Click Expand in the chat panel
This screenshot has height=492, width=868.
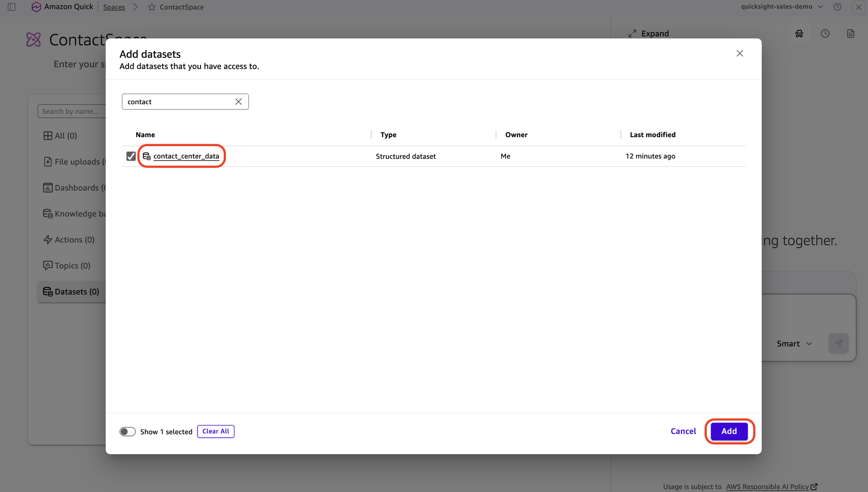point(655,33)
